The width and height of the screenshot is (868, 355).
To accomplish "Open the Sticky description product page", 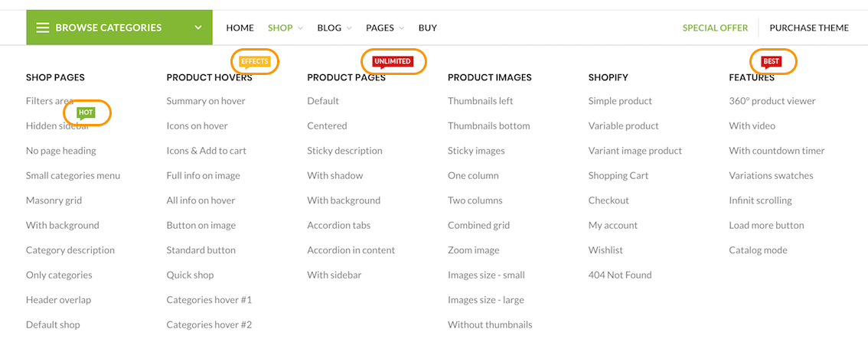I will click(x=344, y=151).
